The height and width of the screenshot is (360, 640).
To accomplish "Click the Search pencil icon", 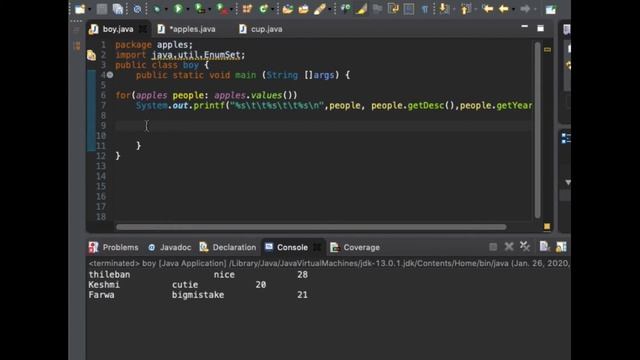I will pyautogui.click(x=319, y=9).
